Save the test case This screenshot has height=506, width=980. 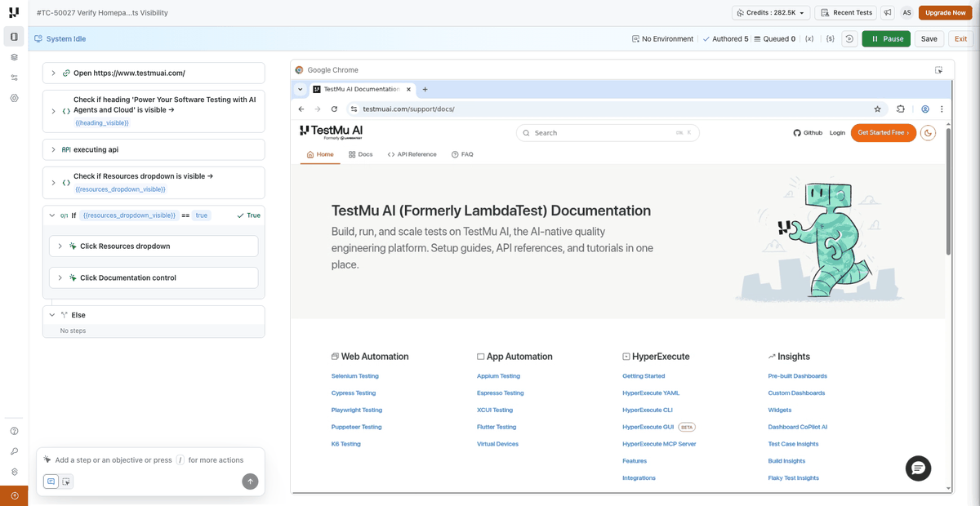point(929,38)
